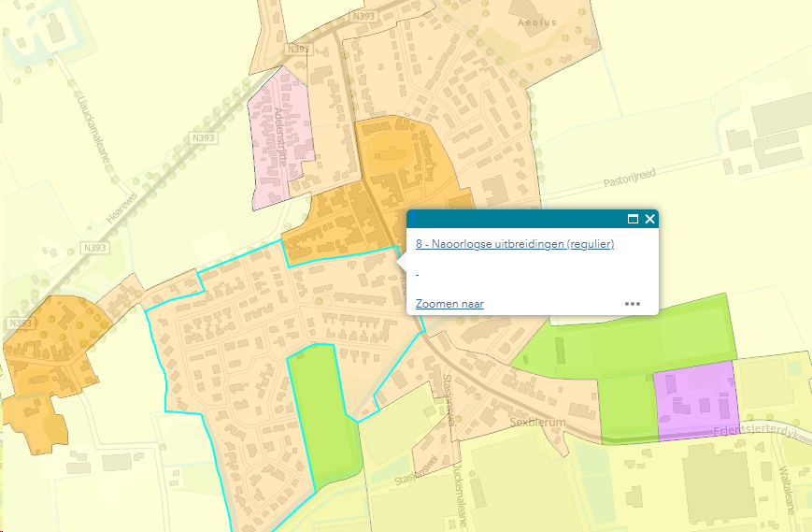Click the 'Pastorijreed' road label

630,178
